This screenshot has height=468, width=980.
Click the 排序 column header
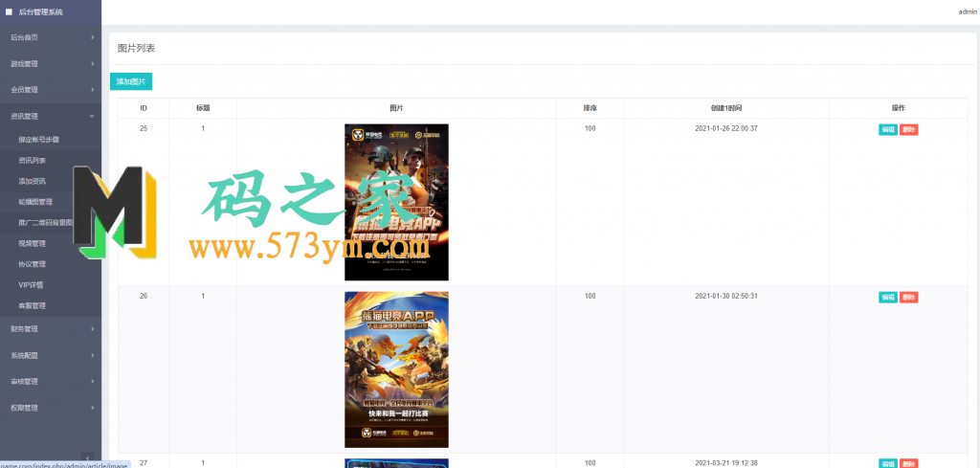(x=590, y=108)
